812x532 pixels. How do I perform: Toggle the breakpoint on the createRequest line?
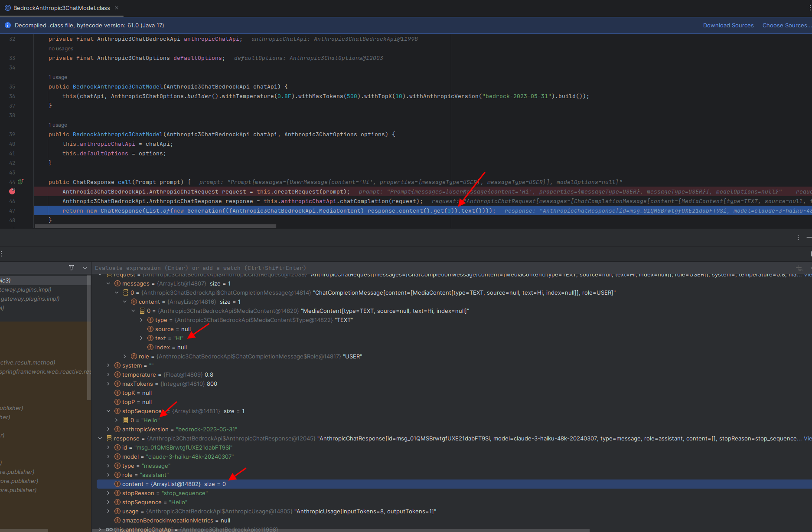click(x=12, y=191)
